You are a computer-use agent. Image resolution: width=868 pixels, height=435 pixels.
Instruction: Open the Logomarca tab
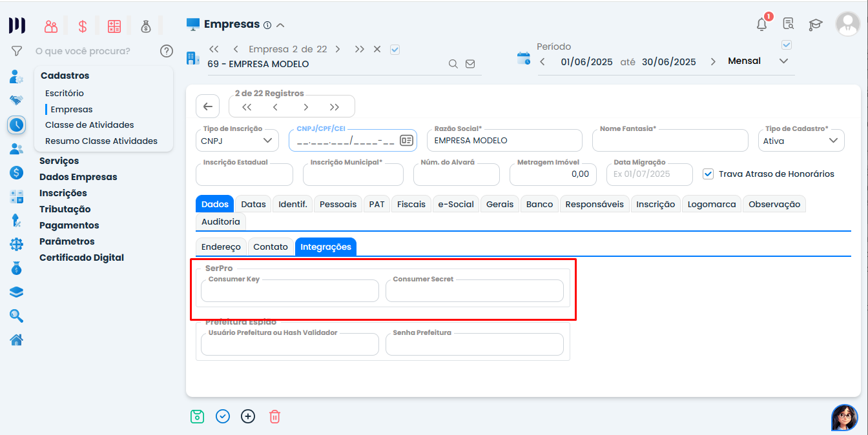click(712, 204)
